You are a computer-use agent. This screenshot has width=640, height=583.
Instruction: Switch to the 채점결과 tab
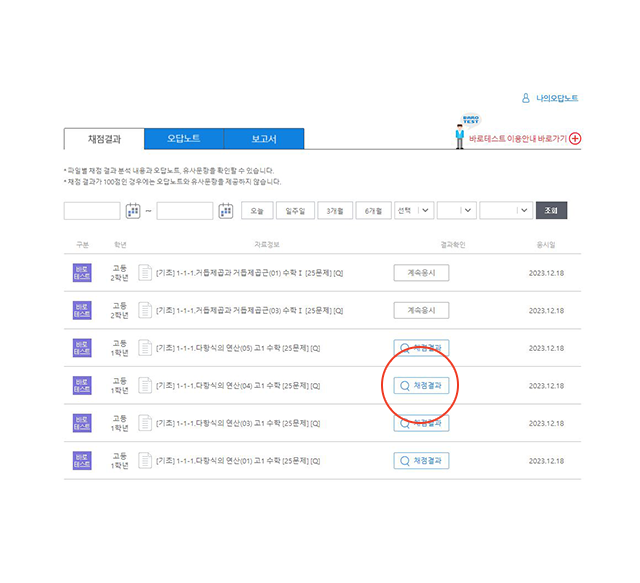coord(104,139)
